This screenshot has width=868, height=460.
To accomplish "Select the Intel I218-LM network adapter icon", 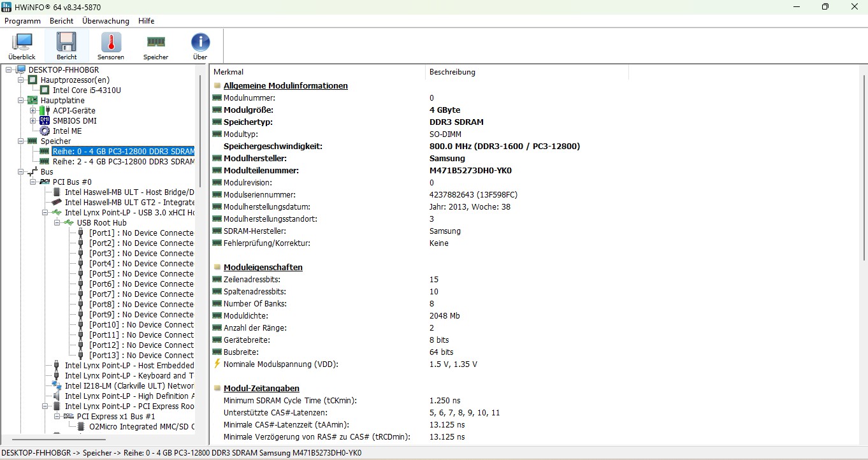I will (57, 386).
